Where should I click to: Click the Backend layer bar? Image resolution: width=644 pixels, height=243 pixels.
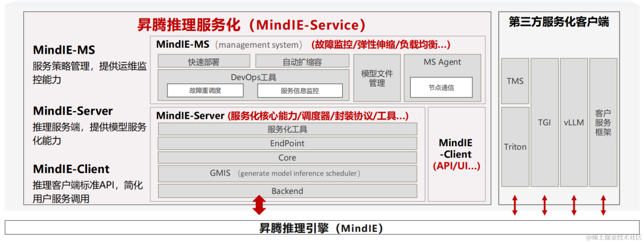[x=287, y=191]
